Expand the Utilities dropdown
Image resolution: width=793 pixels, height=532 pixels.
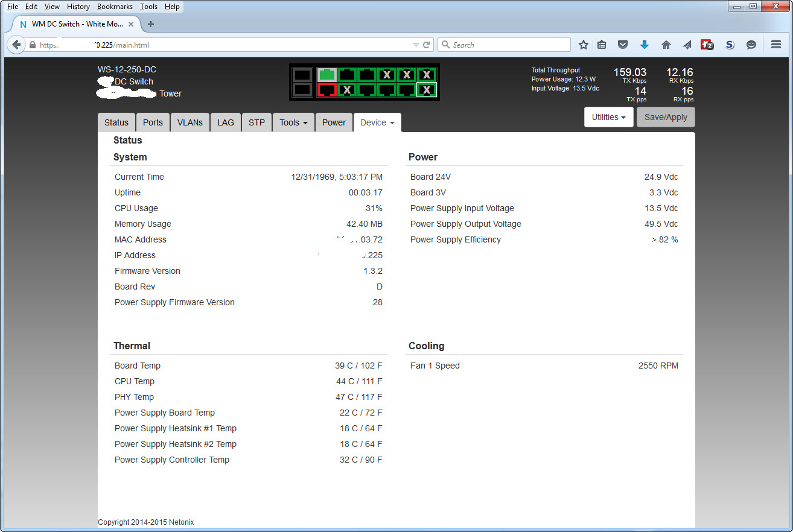(608, 117)
